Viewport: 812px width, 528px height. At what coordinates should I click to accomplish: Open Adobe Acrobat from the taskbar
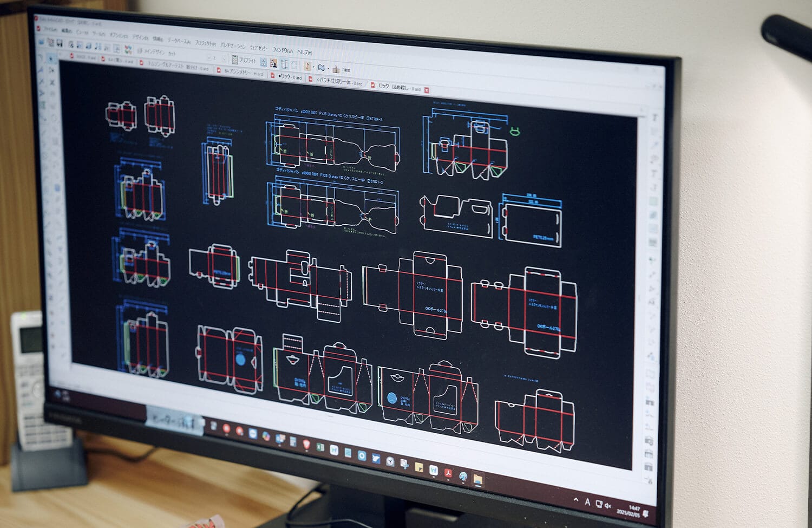[448, 473]
